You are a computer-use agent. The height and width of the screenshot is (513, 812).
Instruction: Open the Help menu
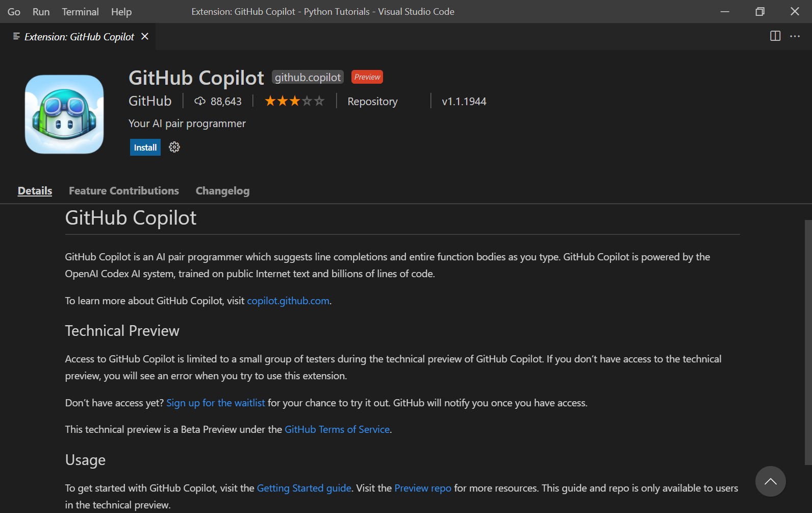[121, 12]
